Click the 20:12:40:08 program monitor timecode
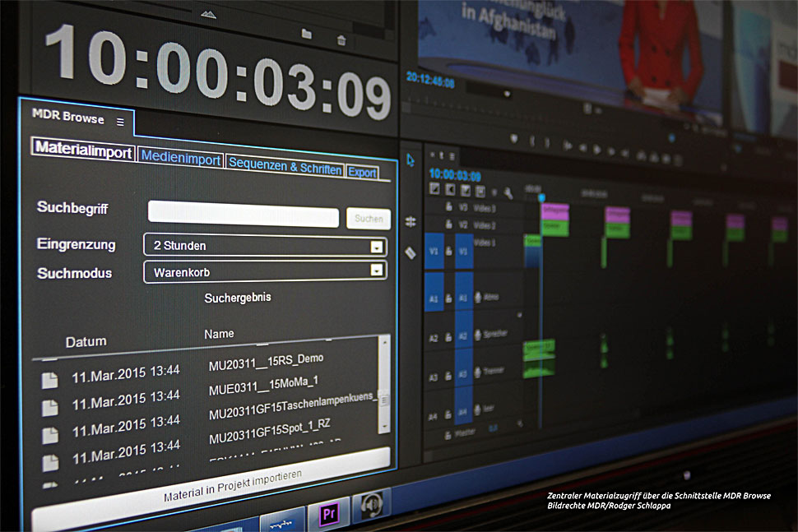 click(430, 79)
